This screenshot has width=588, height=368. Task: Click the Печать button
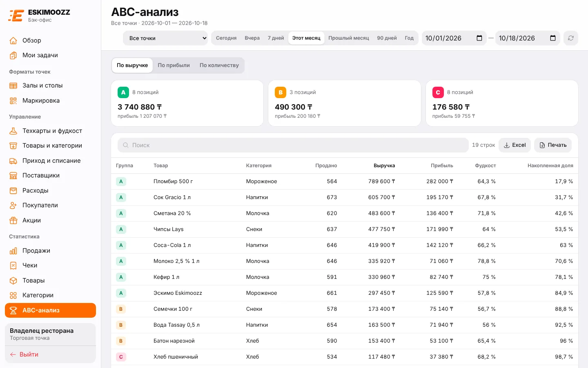553,145
